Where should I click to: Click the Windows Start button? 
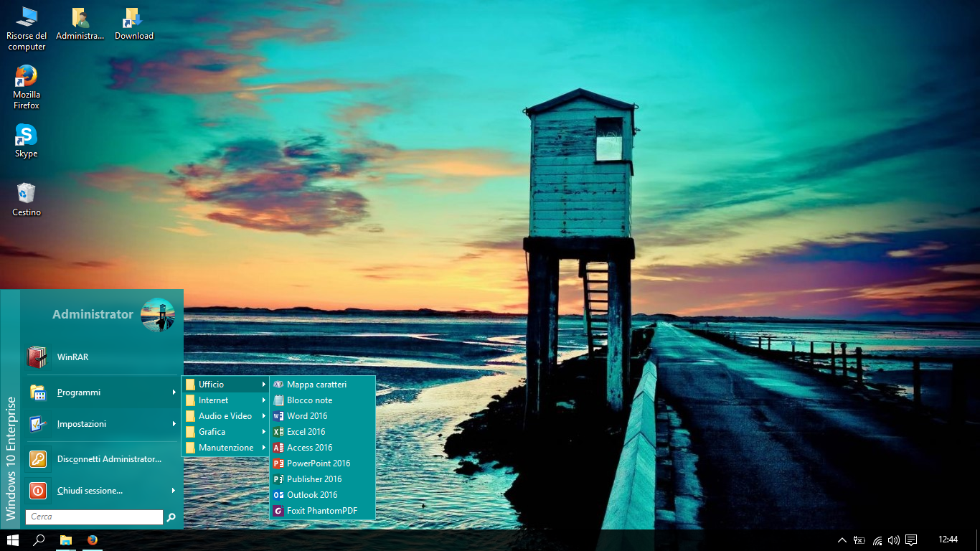(x=12, y=540)
